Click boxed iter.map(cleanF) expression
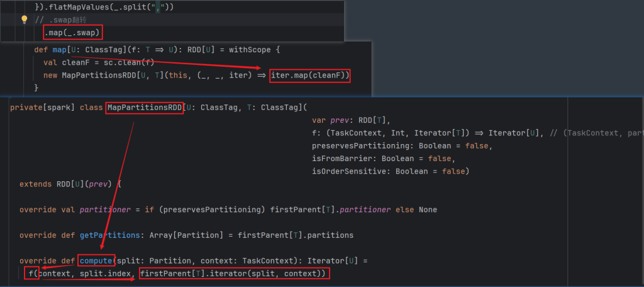Screen dimensions: 644x287 point(309,76)
